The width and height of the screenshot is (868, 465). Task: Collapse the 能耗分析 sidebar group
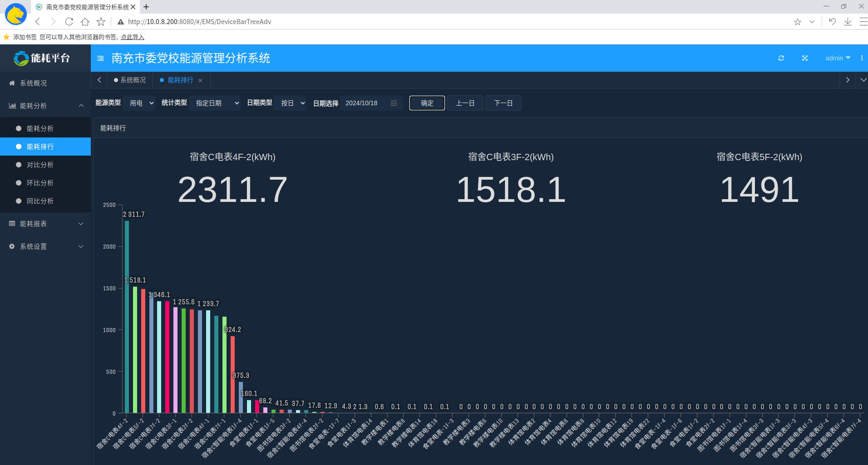(45, 106)
